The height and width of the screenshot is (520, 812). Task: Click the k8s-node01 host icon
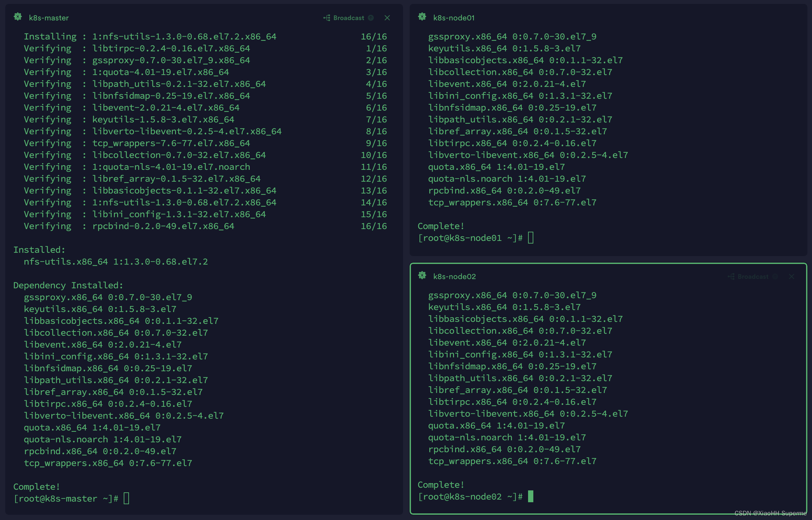pyautogui.click(x=422, y=16)
